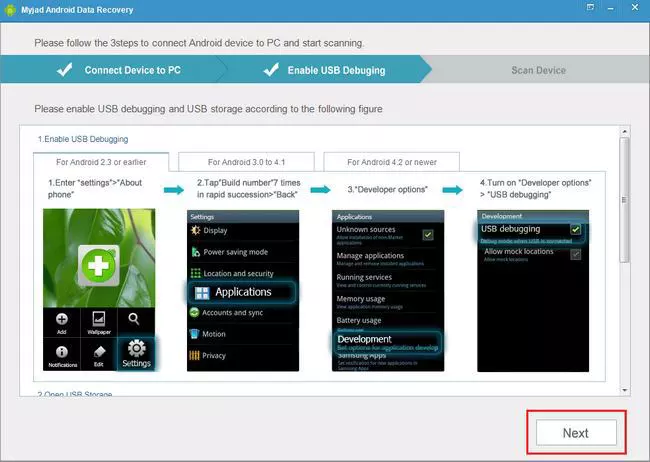Click the Display icon in settings screenshot
This screenshot has width=650, height=462.
pos(196,230)
